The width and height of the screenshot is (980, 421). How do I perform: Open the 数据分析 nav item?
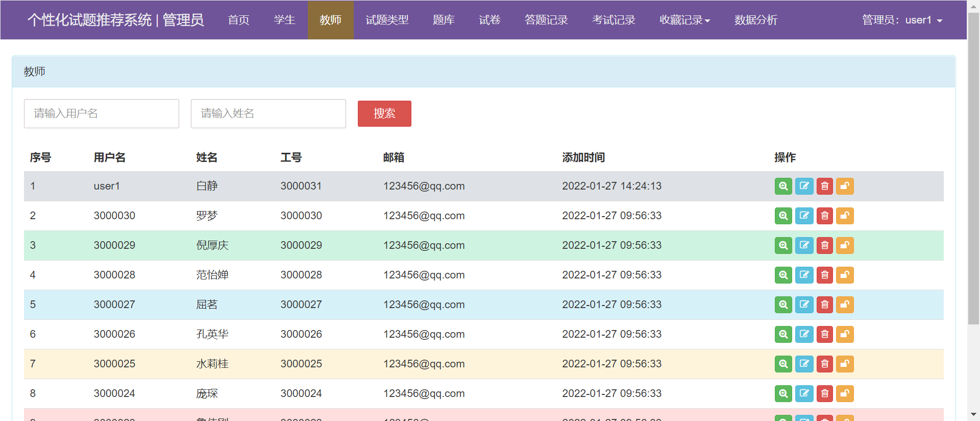point(756,20)
